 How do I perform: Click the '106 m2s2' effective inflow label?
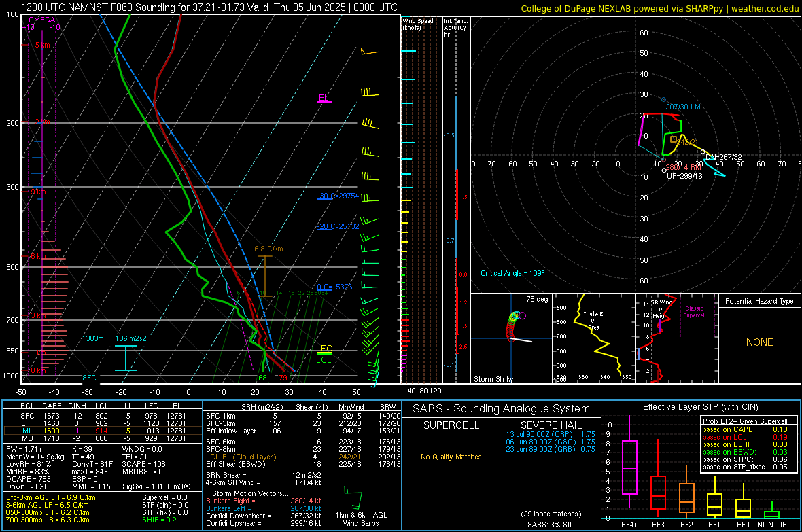[x=131, y=338]
